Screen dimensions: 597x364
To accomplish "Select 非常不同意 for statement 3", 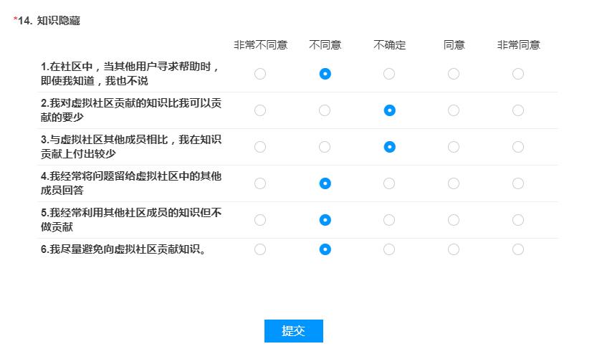I will tap(260, 147).
